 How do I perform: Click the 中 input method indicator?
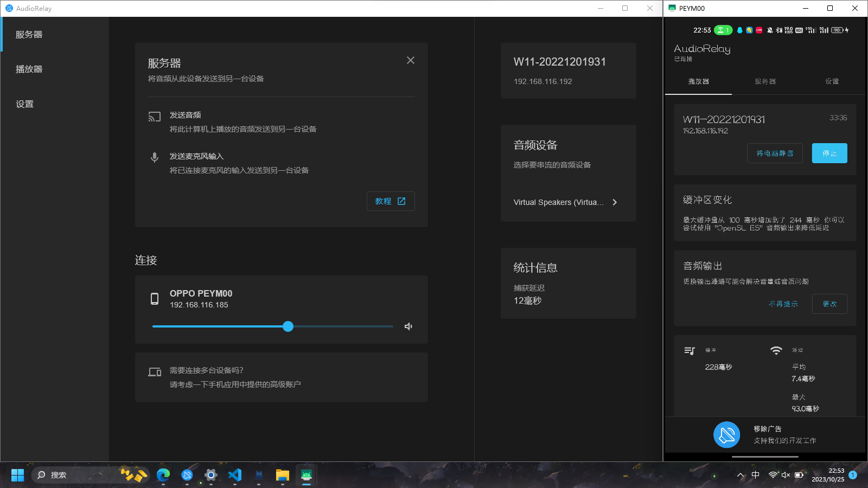tap(756, 475)
